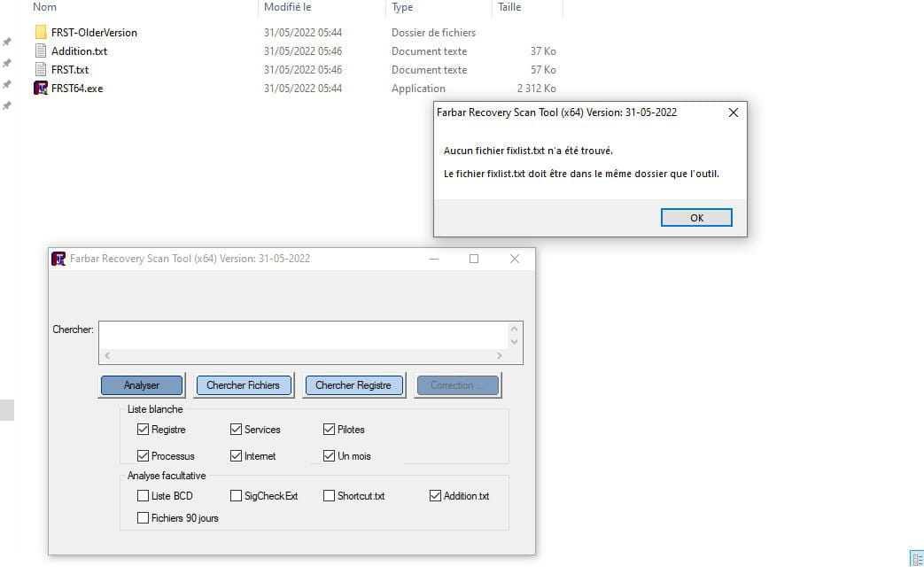Click the greyed Correction button
This screenshot has width=924, height=574.
coord(458,385)
